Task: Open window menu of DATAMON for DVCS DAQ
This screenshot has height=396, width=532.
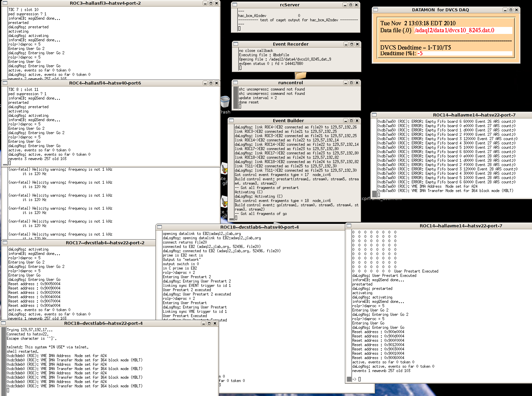Action: 376,10
